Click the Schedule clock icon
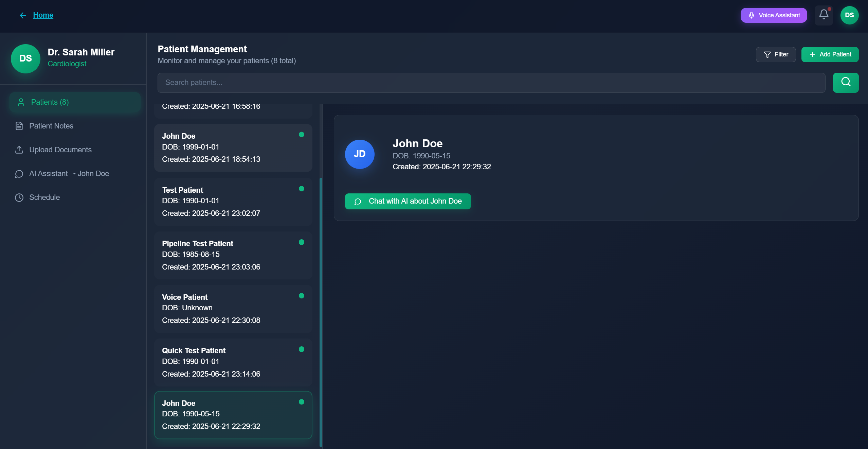Viewport: 868px width, 449px height. click(x=19, y=197)
